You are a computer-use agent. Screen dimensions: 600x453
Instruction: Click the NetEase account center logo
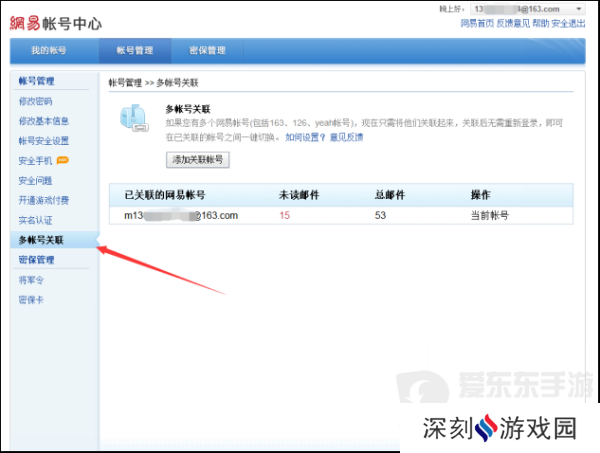tap(55, 23)
